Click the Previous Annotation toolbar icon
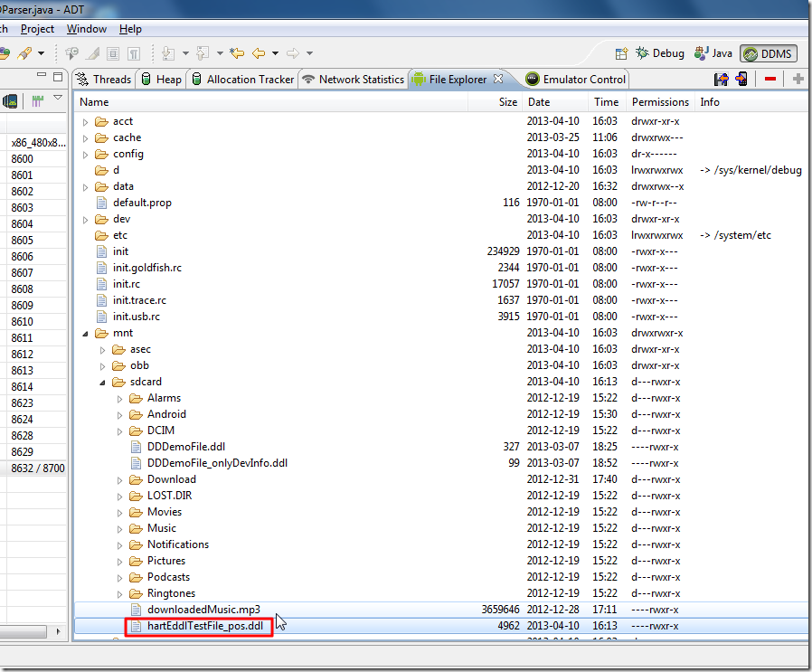 coord(203,52)
